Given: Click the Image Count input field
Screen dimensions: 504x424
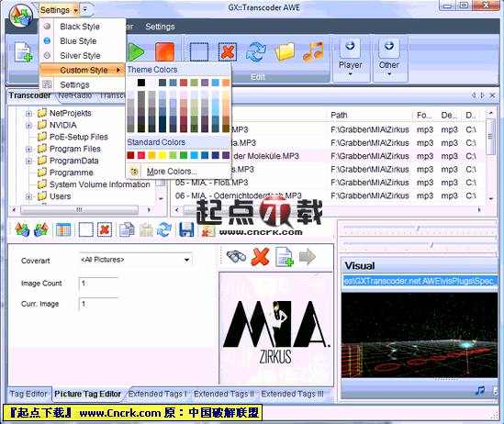Looking at the screenshot, I should coord(98,284).
